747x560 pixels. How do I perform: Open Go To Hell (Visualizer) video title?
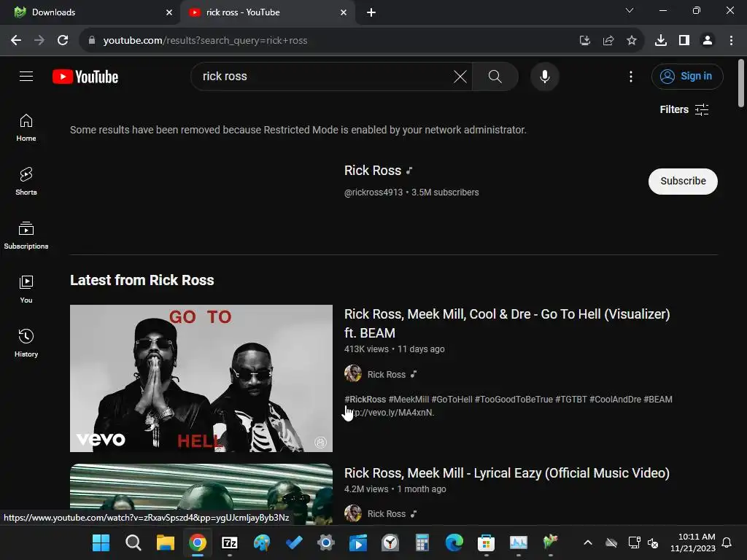pos(507,323)
